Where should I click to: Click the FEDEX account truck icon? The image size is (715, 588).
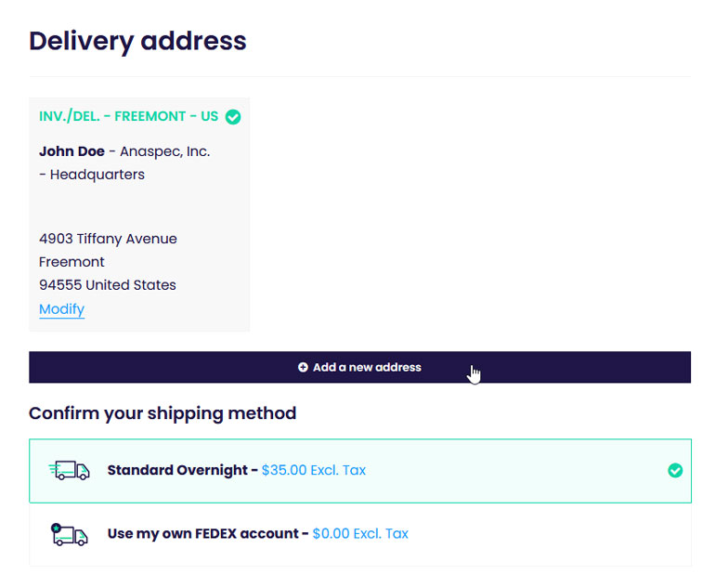(x=70, y=534)
